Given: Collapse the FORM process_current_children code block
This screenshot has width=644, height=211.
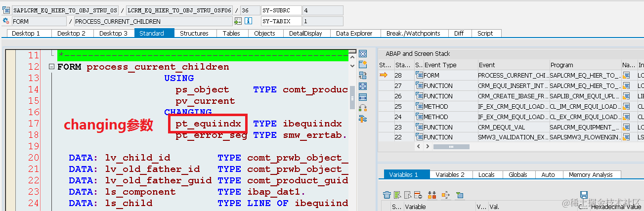Looking at the screenshot, I should click(x=51, y=67).
